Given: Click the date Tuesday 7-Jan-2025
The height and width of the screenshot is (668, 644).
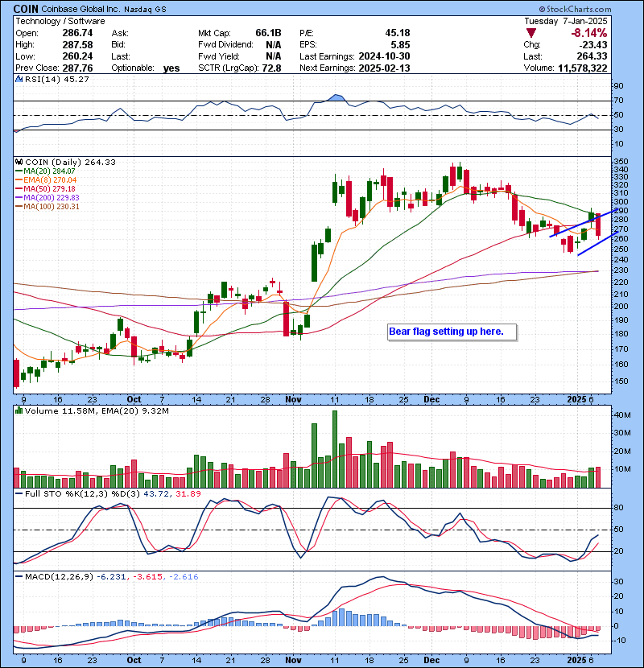Looking at the screenshot, I should pyautogui.click(x=566, y=21).
